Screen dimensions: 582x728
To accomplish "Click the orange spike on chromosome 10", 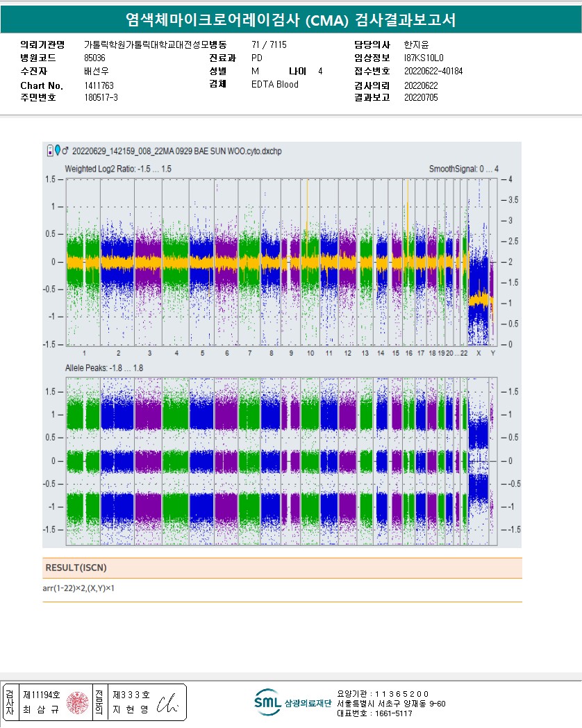I will coord(306,208).
